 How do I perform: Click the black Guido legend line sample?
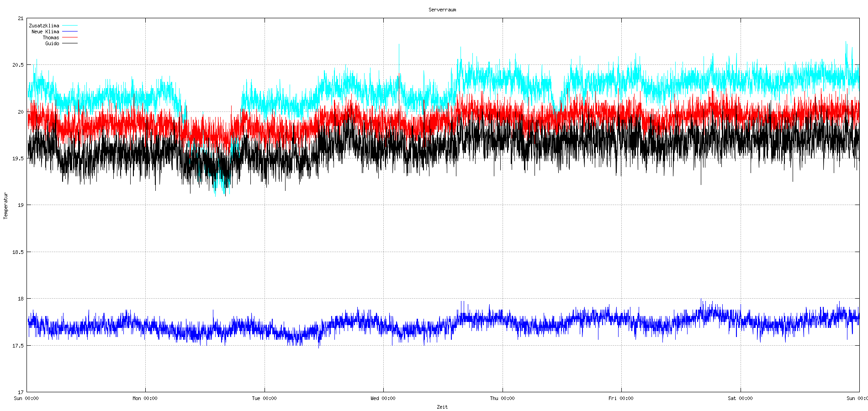coord(70,43)
